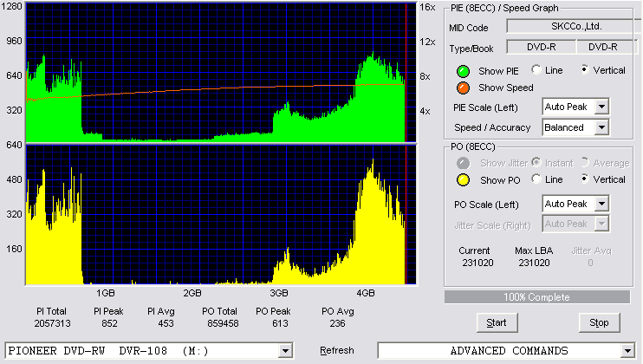Click the Jitter Avg value 0

click(x=590, y=263)
